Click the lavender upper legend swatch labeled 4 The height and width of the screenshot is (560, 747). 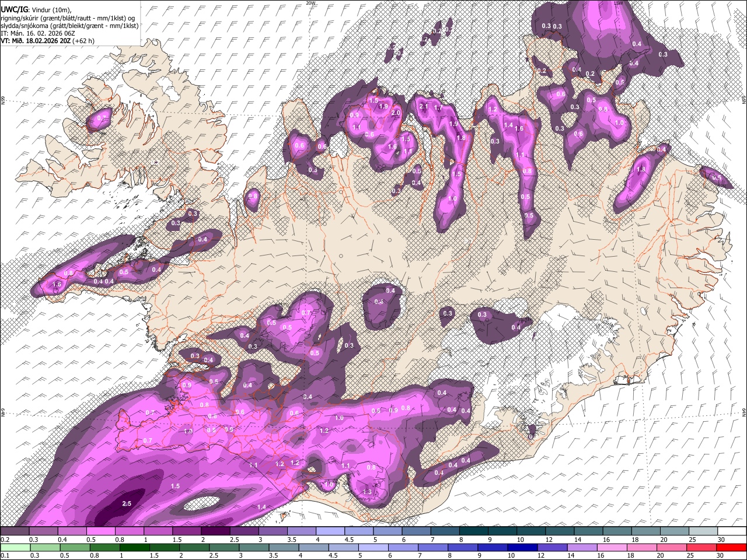pyautogui.click(x=330, y=531)
